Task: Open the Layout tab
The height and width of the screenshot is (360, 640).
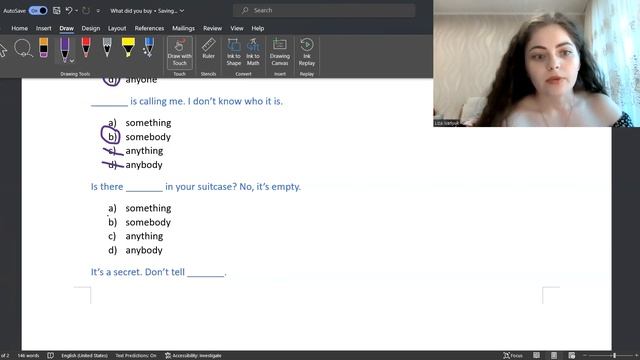Action: 117,28
